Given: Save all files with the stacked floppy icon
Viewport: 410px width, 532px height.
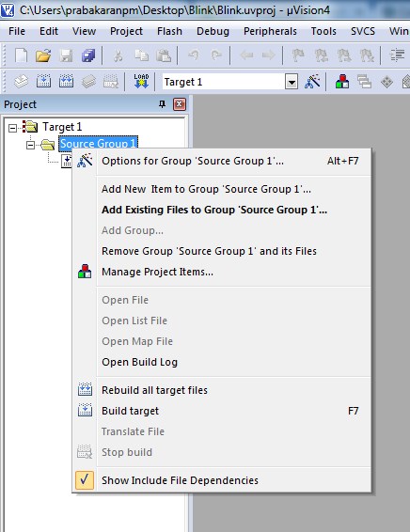Looking at the screenshot, I should [x=88, y=55].
